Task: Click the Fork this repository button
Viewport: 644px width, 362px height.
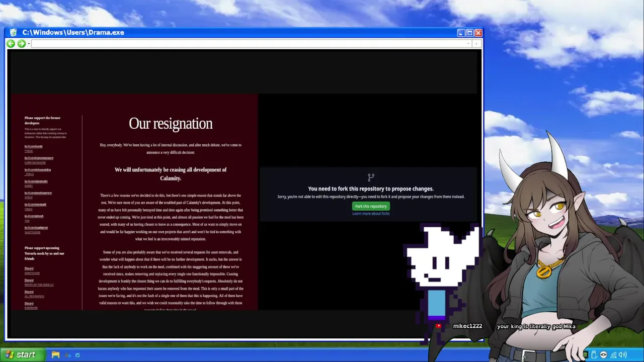Action: tap(371, 206)
